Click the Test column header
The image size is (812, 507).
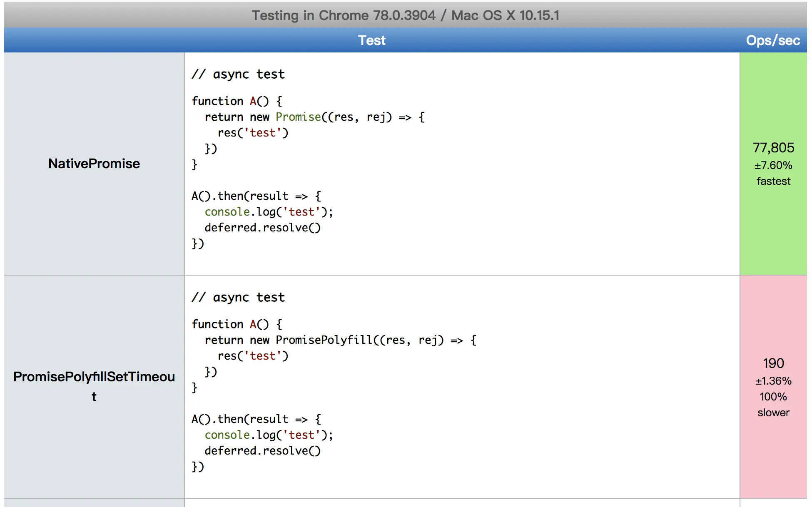(x=371, y=40)
